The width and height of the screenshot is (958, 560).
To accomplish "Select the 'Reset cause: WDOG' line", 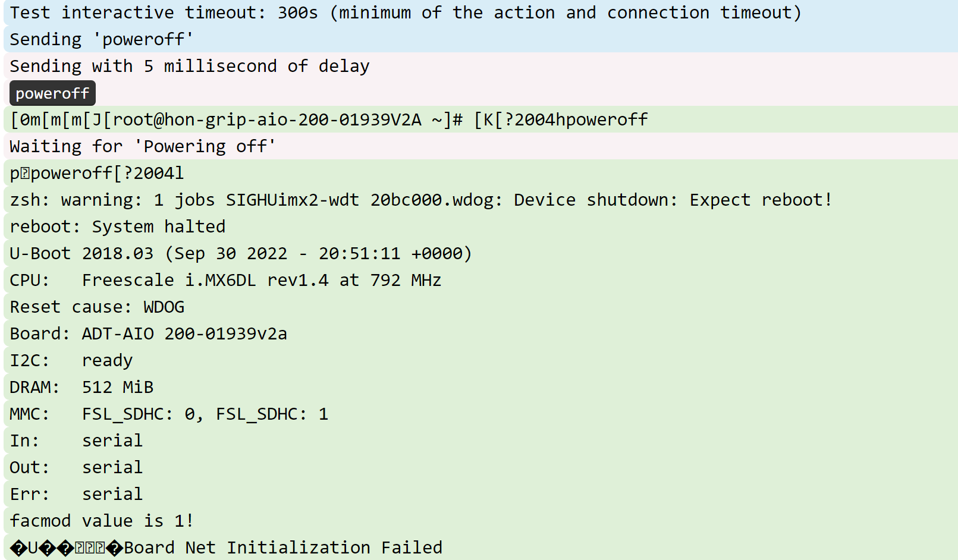I will (x=480, y=307).
